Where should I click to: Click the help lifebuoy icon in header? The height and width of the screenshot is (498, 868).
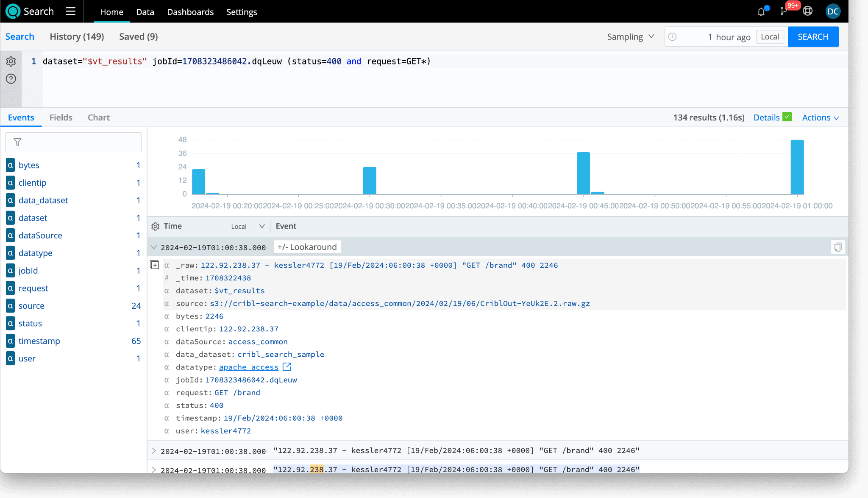(x=808, y=11)
